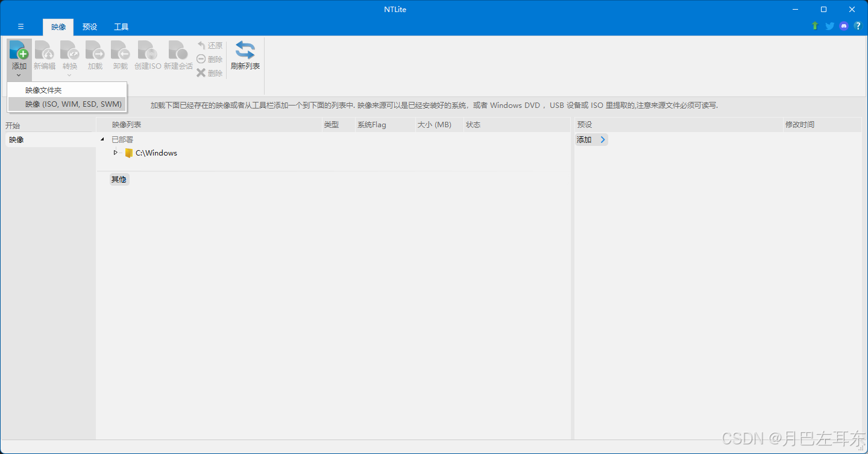Click the 其他 group button
Image resolution: width=868 pixels, height=454 pixels.
pyautogui.click(x=119, y=179)
